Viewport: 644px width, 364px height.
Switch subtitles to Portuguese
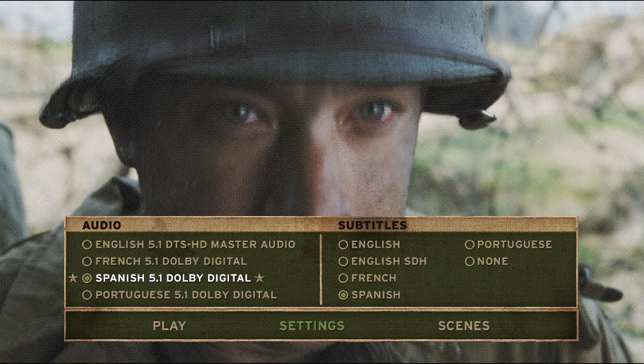tap(470, 245)
